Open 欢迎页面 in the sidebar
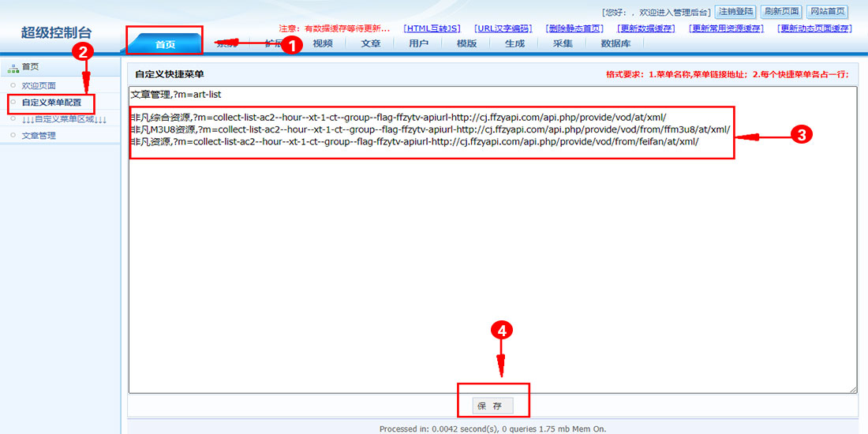 (39, 85)
